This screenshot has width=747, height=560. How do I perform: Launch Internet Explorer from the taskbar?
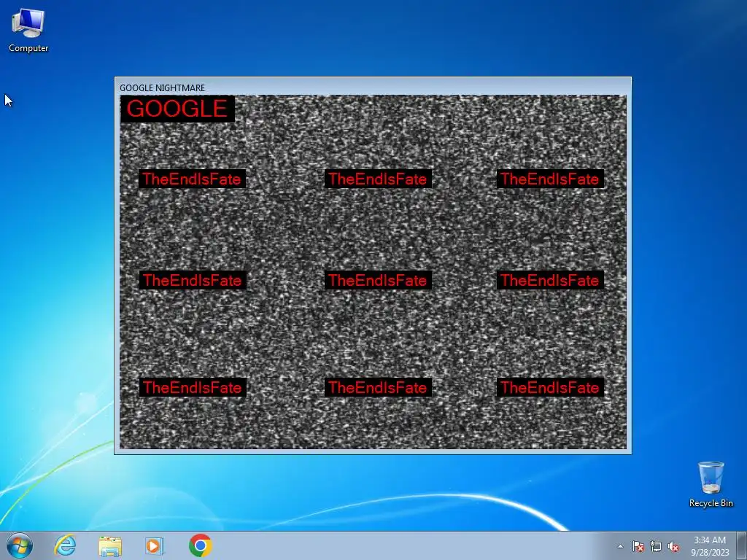pos(65,545)
